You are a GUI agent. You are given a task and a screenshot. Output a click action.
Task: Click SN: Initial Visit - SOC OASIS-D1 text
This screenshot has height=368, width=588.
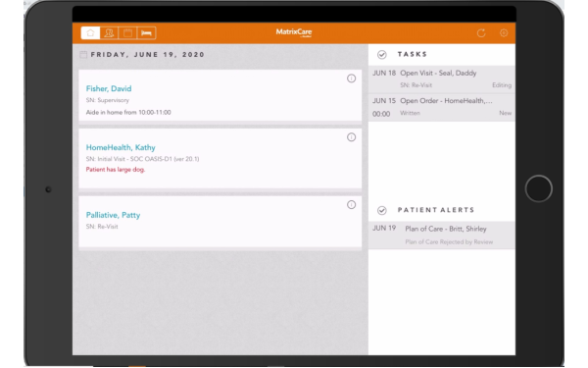[142, 159]
